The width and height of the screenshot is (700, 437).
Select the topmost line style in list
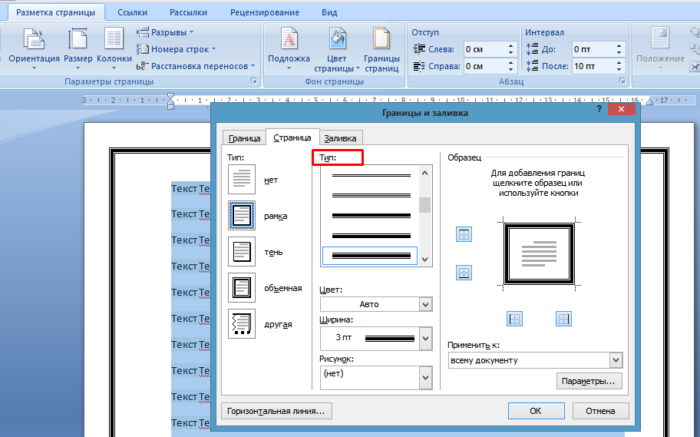[370, 175]
